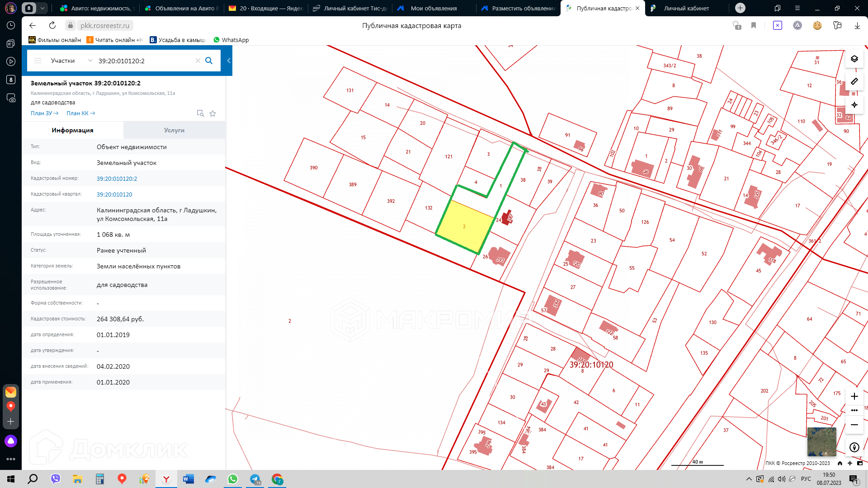Open План ЗУ link
The image size is (868, 488).
pyautogui.click(x=44, y=113)
